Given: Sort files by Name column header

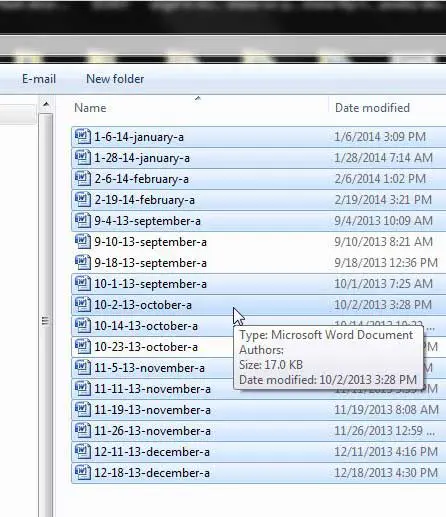Looking at the screenshot, I should [x=90, y=108].
